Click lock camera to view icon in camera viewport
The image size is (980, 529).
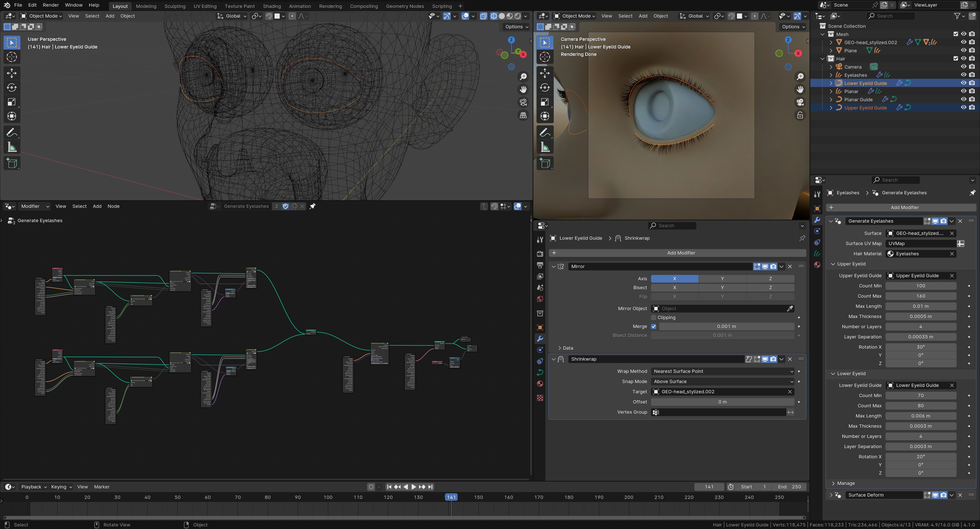coord(800,115)
